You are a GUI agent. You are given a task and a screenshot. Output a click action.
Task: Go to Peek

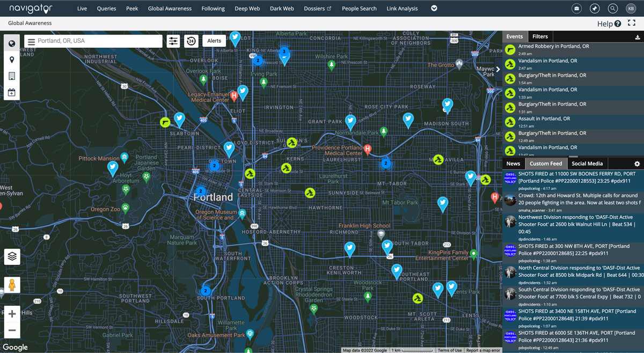point(132,9)
